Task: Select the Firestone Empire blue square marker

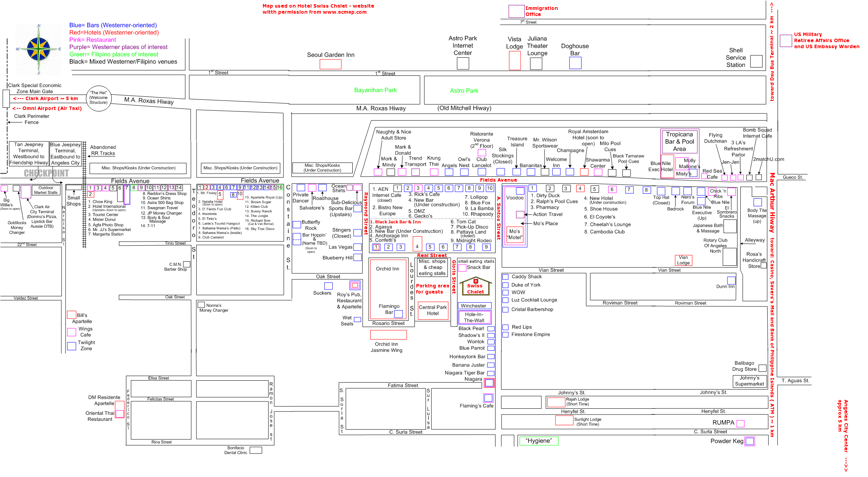Action: [x=505, y=334]
